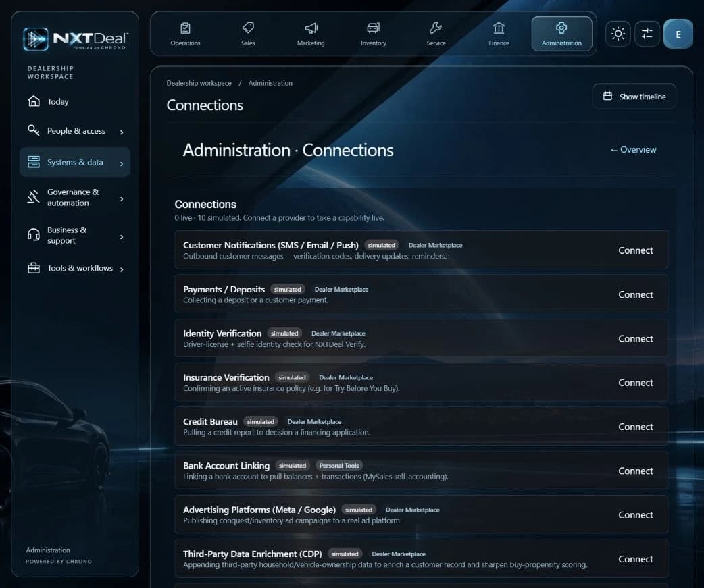Connect Customer Notifications provider

click(635, 250)
